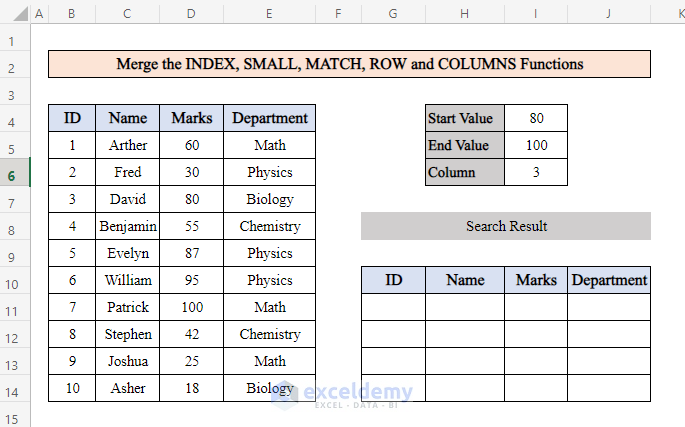This screenshot has width=685, height=427.
Task: Select Patrick's marks cell showing 100
Action: point(191,307)
